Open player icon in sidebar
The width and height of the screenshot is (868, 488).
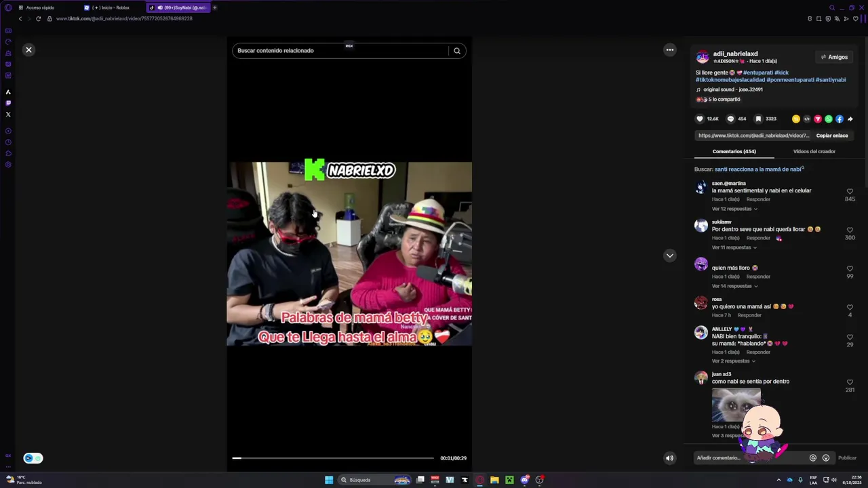pos(8,131)
